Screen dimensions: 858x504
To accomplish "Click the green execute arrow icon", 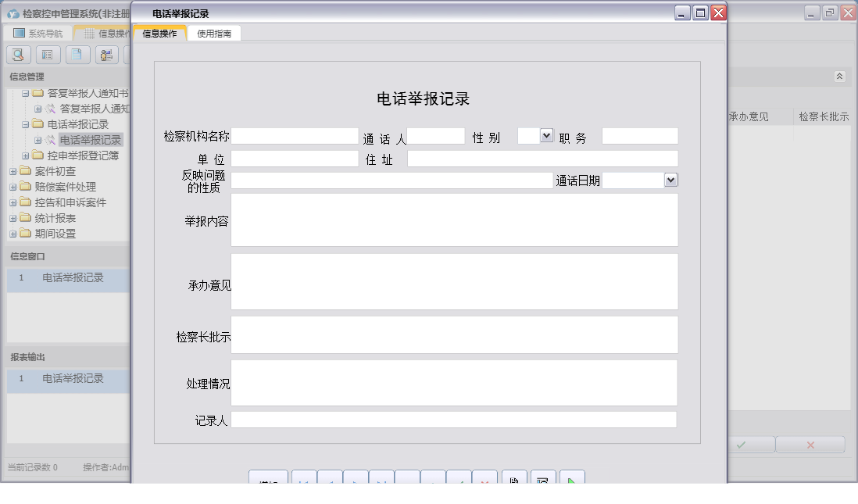I will tap(573, 478).
